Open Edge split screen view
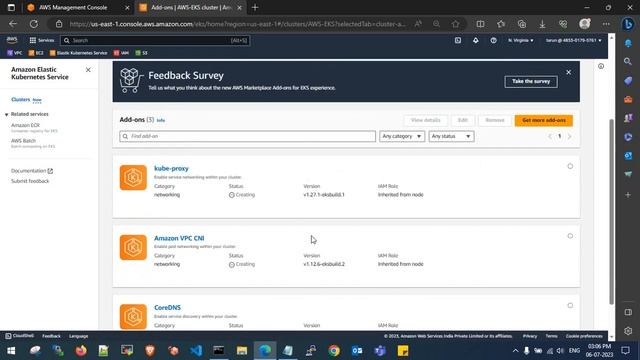Viewport: 640px width, 360px height. pyautogui.click(x=480, y=24)
